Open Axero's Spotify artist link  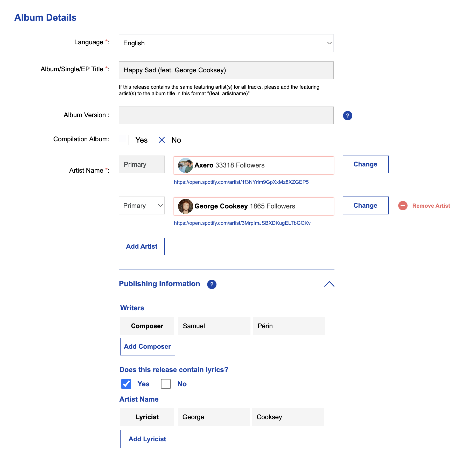point(241,182)
